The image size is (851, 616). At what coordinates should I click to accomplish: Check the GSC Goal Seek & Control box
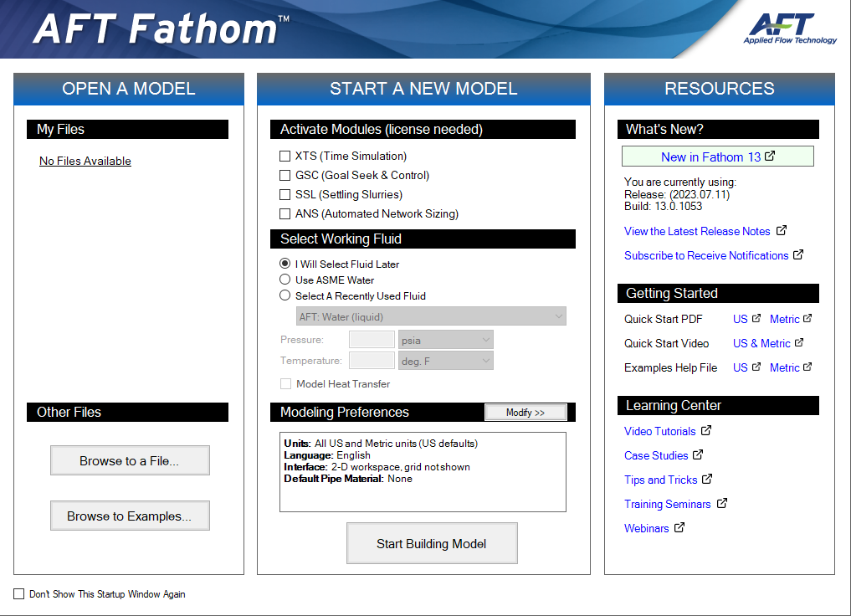tap(285, 176)
